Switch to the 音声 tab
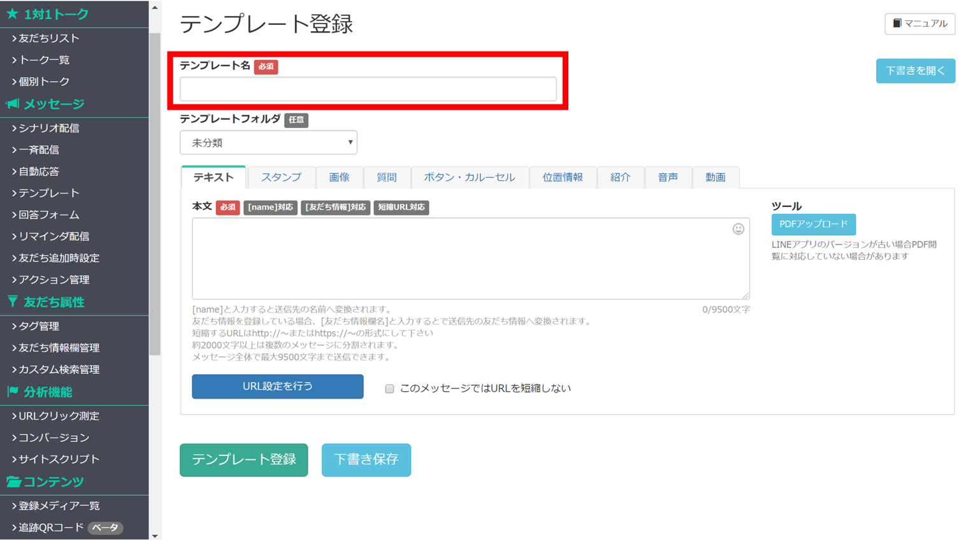Image resolution: width=980 pixels, height=542 pixels. point(668,177)
